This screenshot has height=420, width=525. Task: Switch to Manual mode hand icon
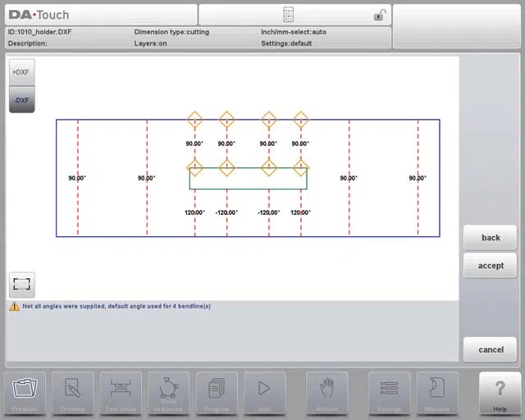(326, 394)
